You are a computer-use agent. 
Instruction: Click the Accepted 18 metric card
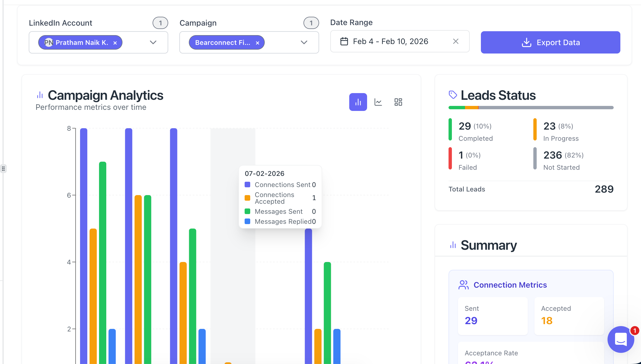[x=569, y=316]
